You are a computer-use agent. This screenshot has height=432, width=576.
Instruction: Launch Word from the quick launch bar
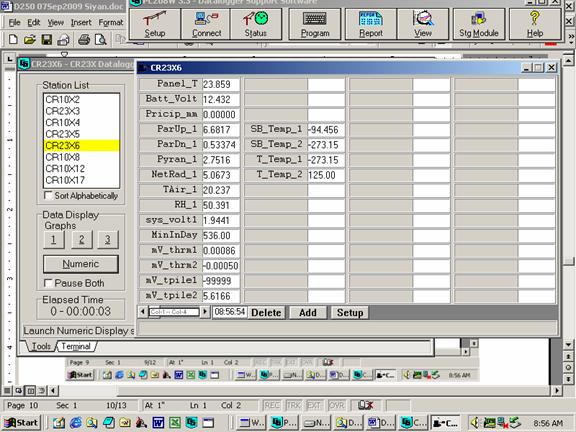point(158,423)
